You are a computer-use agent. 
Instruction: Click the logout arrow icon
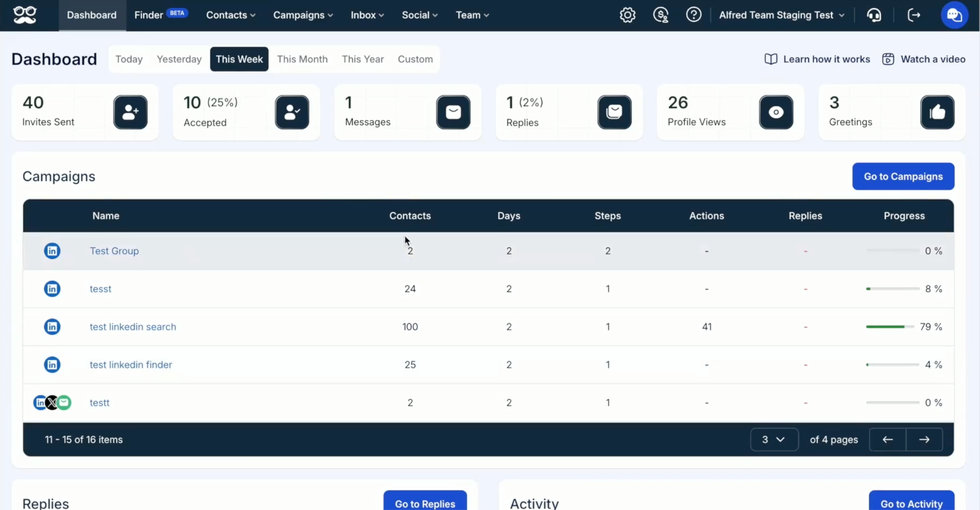pos(914,15)
